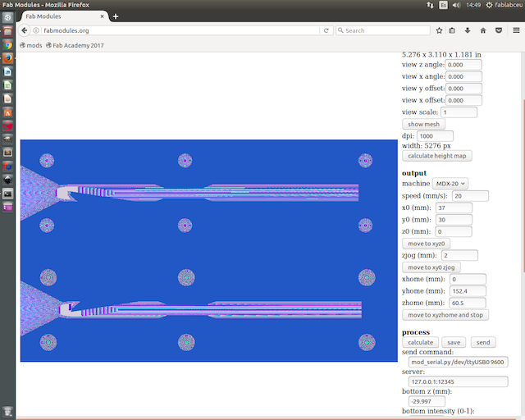Focus the server address field
525x420 pixels.
[x=459, y=381]
